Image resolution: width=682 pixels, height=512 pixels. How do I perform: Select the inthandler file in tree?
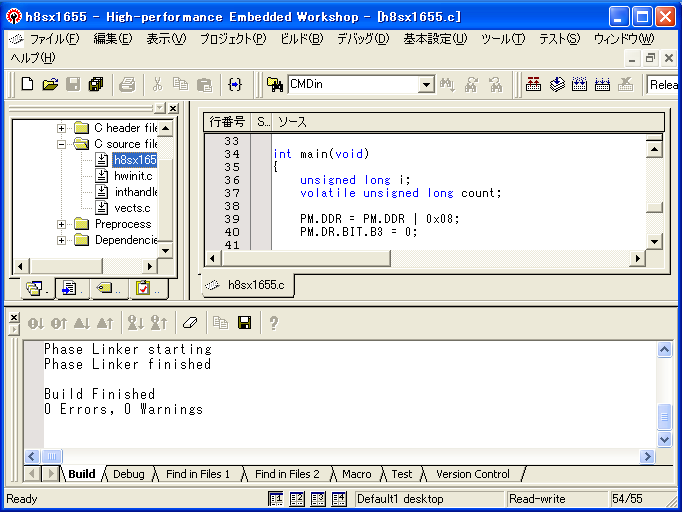coord(135,192)
